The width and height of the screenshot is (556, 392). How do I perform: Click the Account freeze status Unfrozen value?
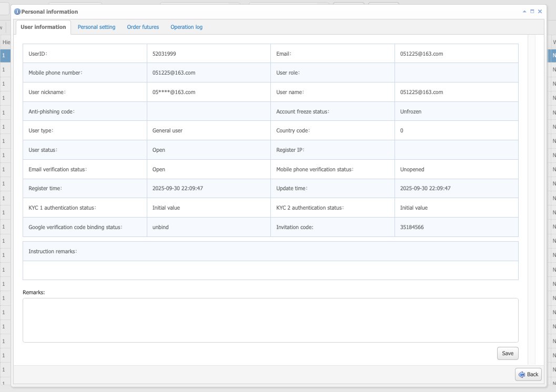point(411,111)
